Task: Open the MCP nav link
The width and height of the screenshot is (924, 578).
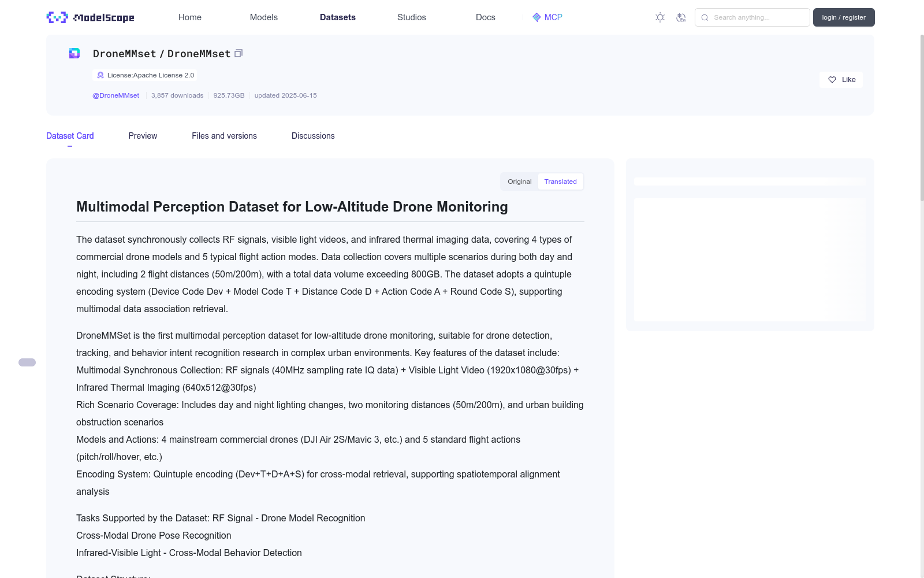Action: click(x=547, y=17)
